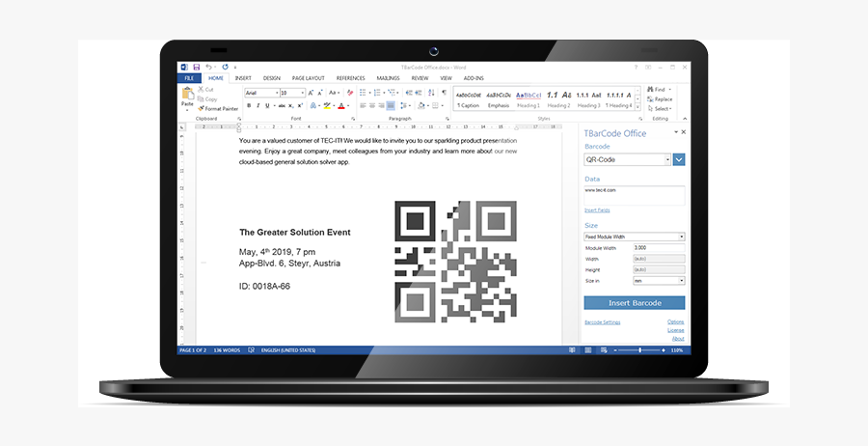868x446 pixels.
Task: Toggle Show/Hide paragraph marks
Action: [x=444, y=93]
